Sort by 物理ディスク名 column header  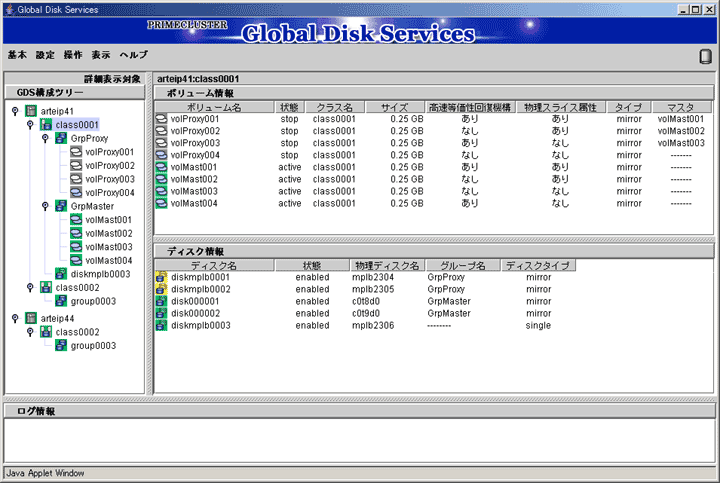387,265
